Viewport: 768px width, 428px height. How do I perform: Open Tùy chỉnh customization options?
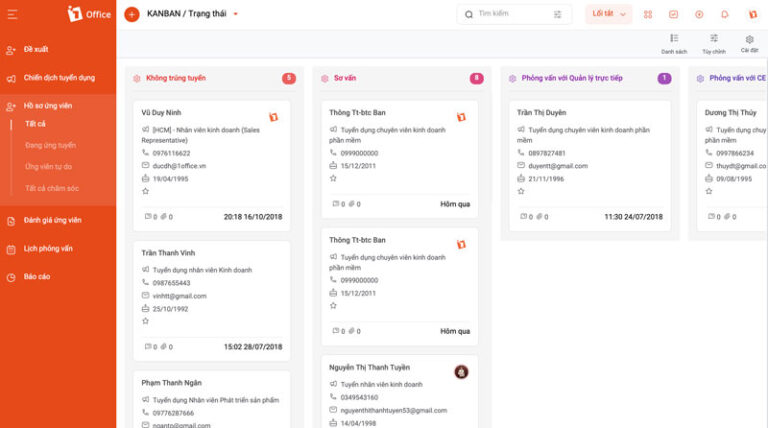click(x=713, y=43)
